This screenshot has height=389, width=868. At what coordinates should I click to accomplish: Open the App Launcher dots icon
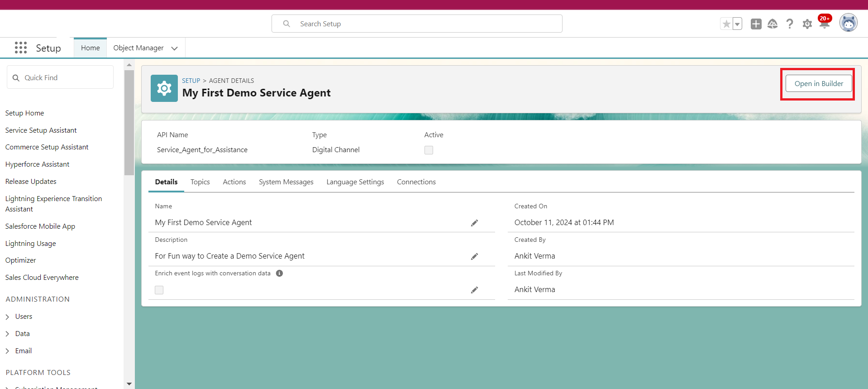point(21,48)
